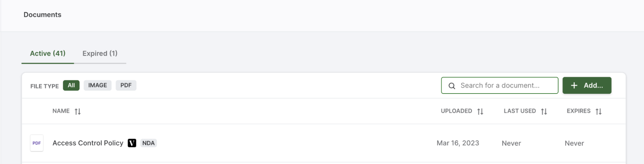Click the sort arrows next to EXPIRES
Screen dimensions: 644x164
coord(599,111)
